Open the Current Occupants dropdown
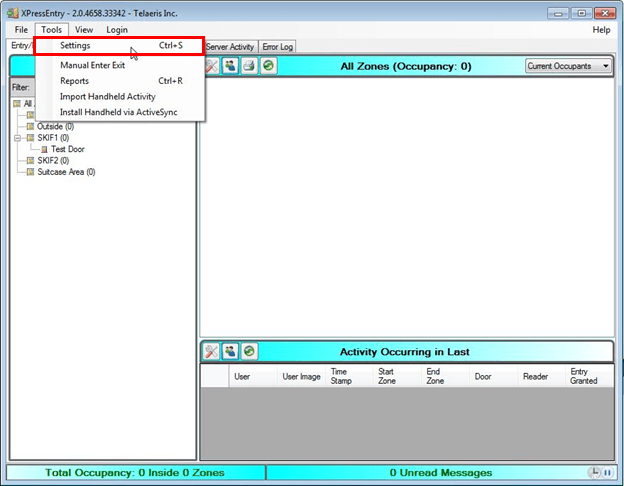This screenshot has height=486, width=624. pos(568,66)
